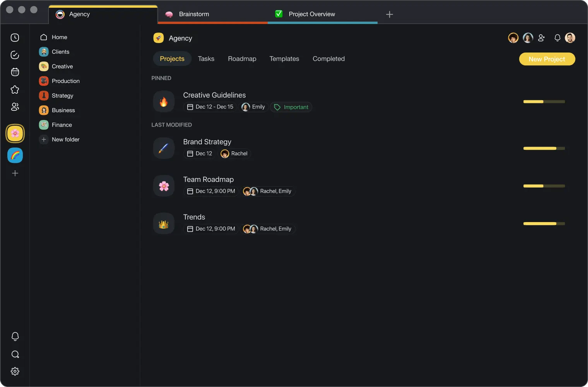
Task: Click the New Project button
Action: pos(547,59)
